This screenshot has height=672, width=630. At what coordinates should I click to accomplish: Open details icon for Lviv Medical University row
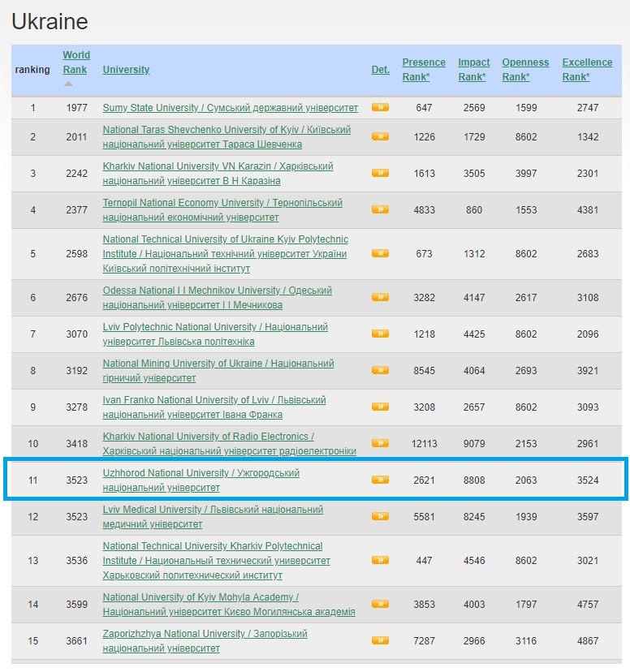pyautogui.click(x=380, y=516)
